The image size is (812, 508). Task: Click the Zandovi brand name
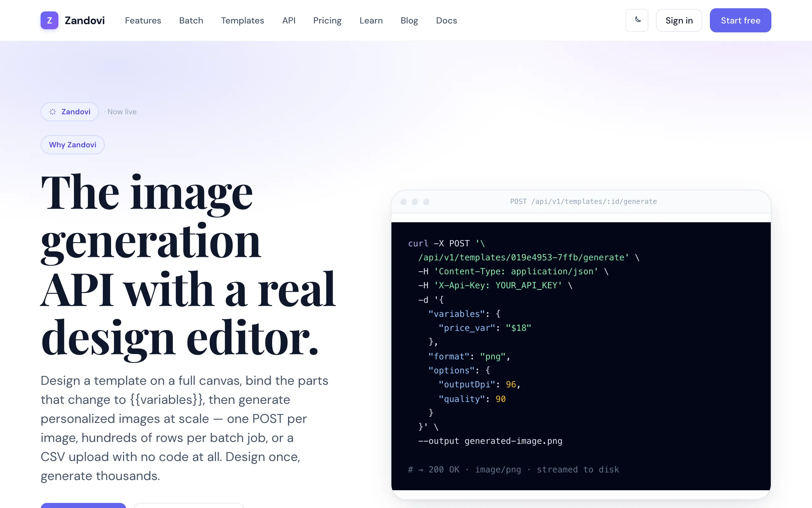click(85, 21)
